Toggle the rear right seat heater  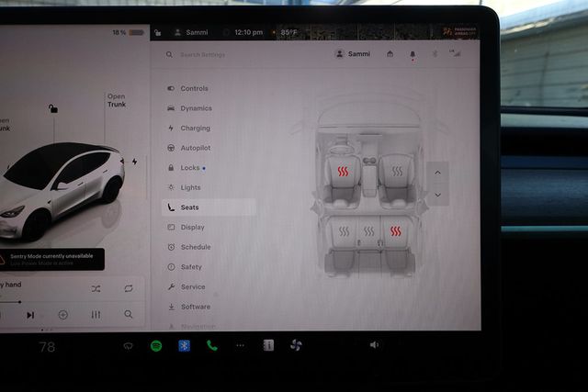[x=396, y=231]
